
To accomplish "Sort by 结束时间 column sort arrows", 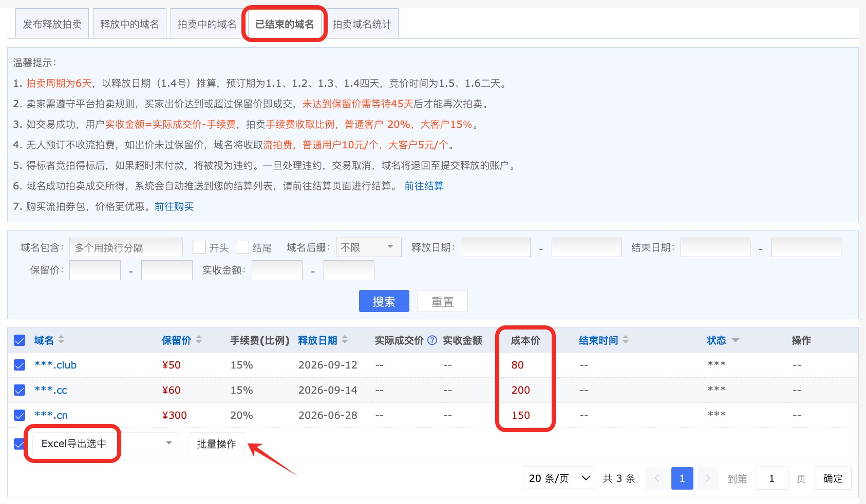I will coord(626,340).
